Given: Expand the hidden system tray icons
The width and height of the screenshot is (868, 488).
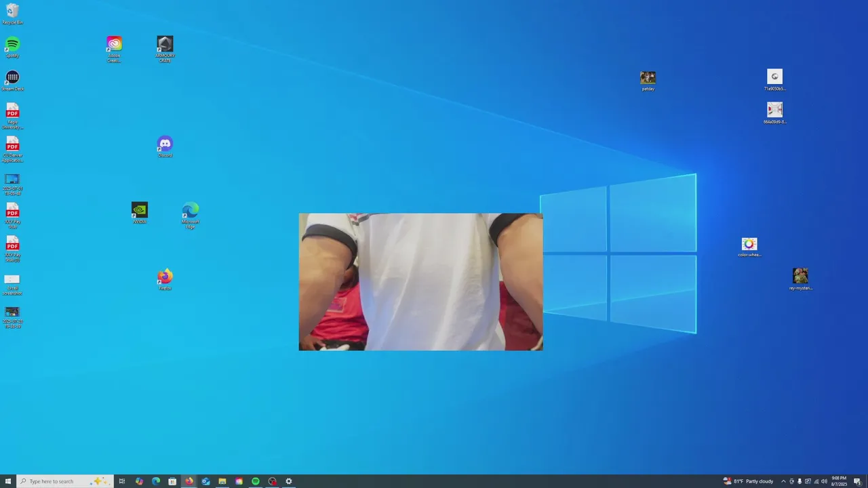Looking at the screenshot, I should [x=783, y=481].
